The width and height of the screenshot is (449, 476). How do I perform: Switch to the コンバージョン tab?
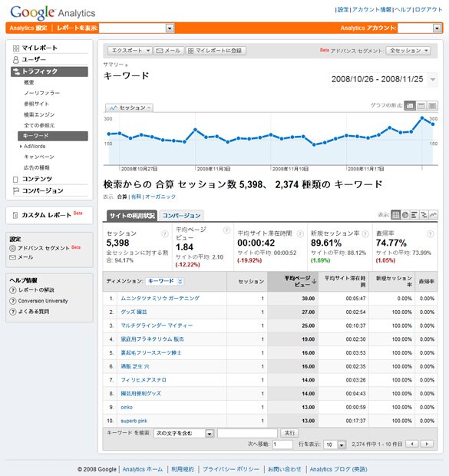tap(181, 216)
